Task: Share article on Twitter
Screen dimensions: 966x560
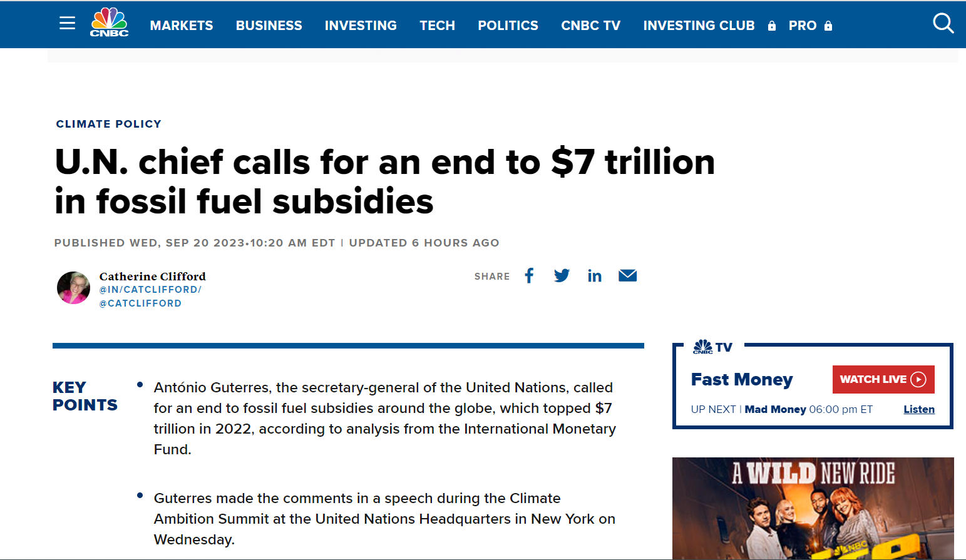Action: pos(562,276)
